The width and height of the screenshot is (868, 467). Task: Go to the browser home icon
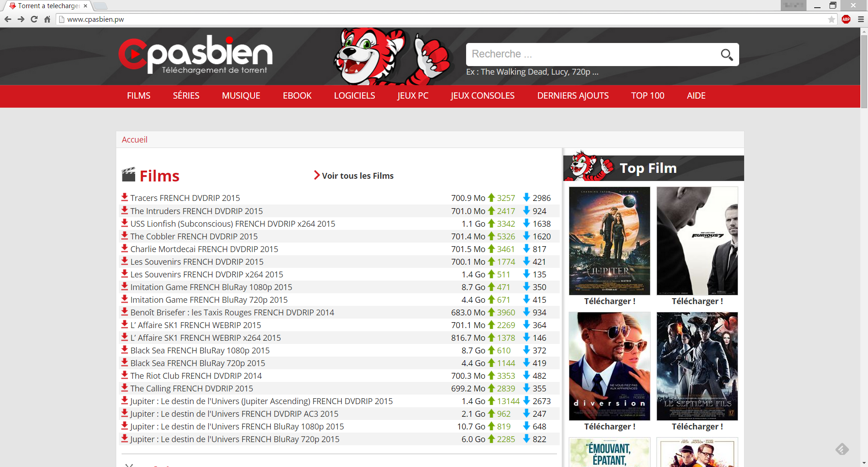click(47, 19)
